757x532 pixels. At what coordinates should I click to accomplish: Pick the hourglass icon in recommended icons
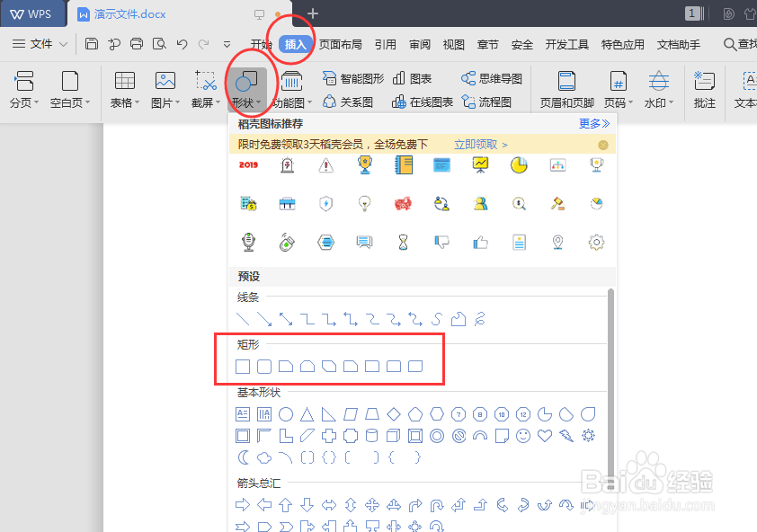point(403,242)
